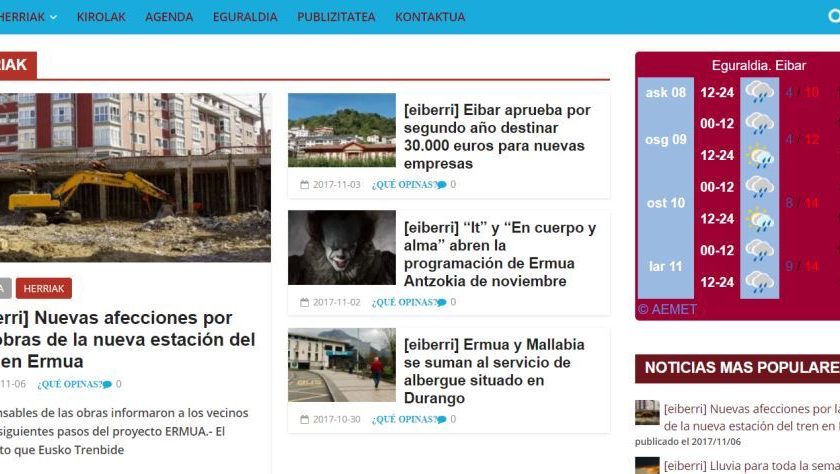Click the clown movie thumbnail image
Screen dimensions: 840x474
[342, 247]
